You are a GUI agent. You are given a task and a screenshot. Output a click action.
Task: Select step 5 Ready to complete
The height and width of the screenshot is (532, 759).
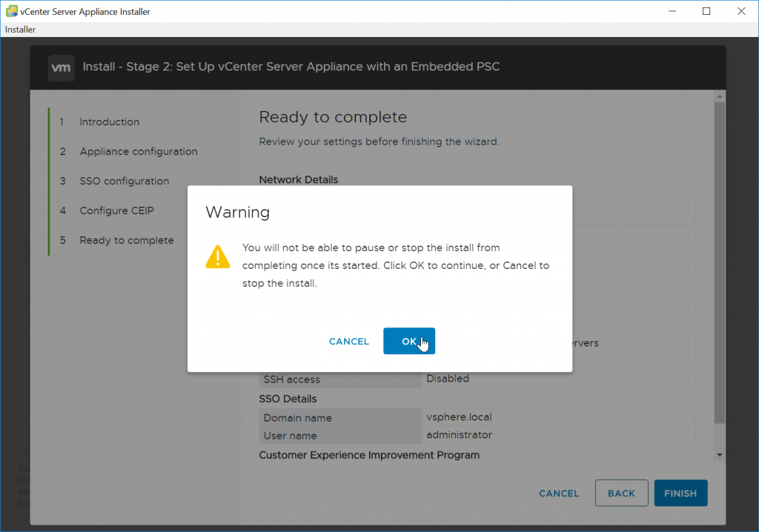click(126, 240)
